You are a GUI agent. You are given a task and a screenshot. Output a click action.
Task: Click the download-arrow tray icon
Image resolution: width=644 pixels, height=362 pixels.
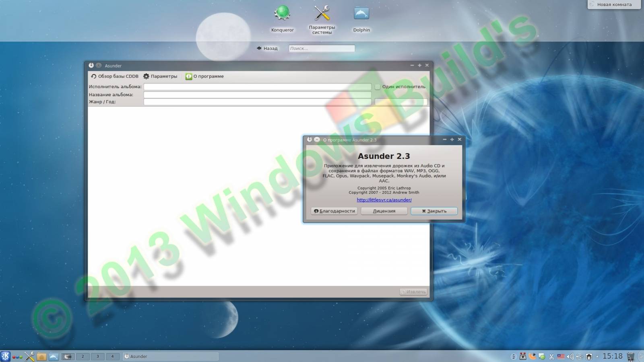coord(523,356)
